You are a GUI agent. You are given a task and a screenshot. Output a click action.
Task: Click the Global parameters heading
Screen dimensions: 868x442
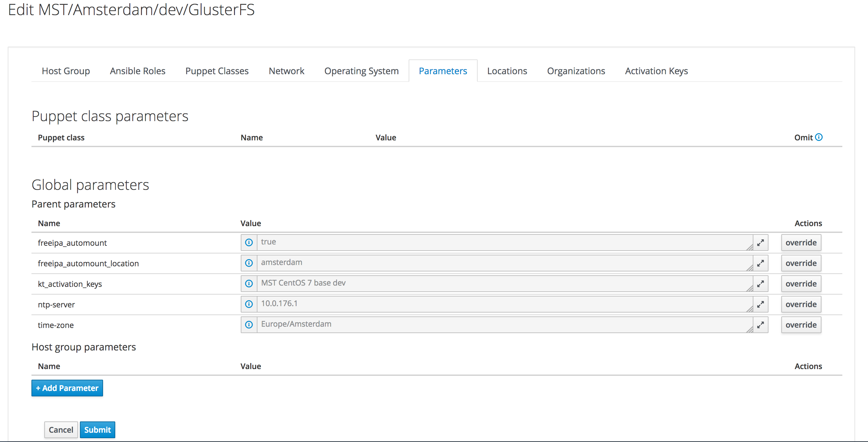[90, 185]
